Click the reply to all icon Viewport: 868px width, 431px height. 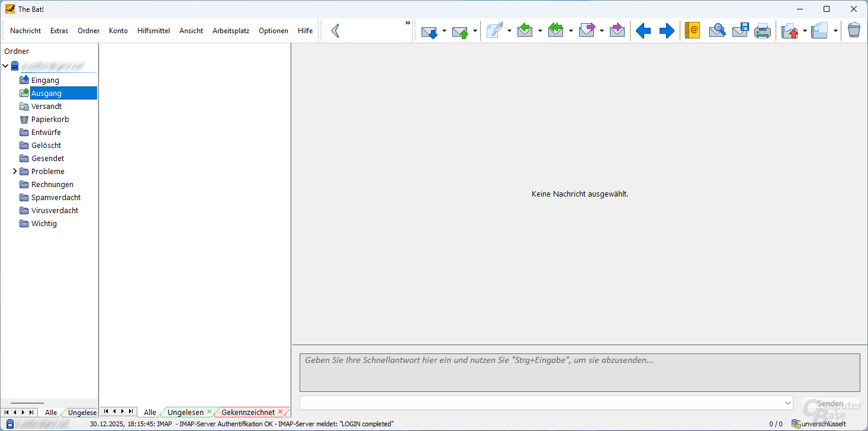(x=556, y=31)
